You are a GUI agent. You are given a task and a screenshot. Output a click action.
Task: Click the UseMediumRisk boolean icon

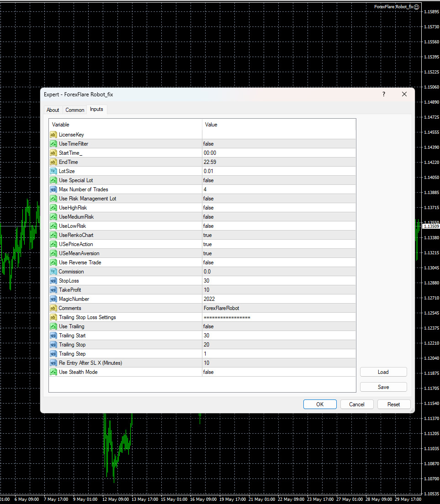(53, 217)
